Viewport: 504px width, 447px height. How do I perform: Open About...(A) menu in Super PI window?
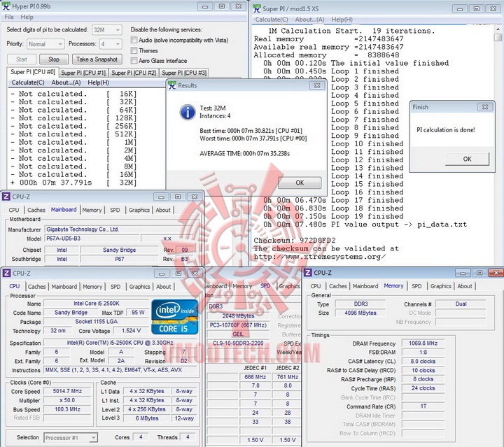tap(309, 20)
